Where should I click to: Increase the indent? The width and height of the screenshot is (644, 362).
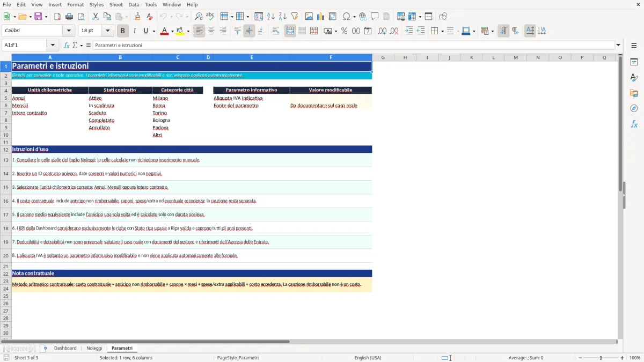pos(409,31)
